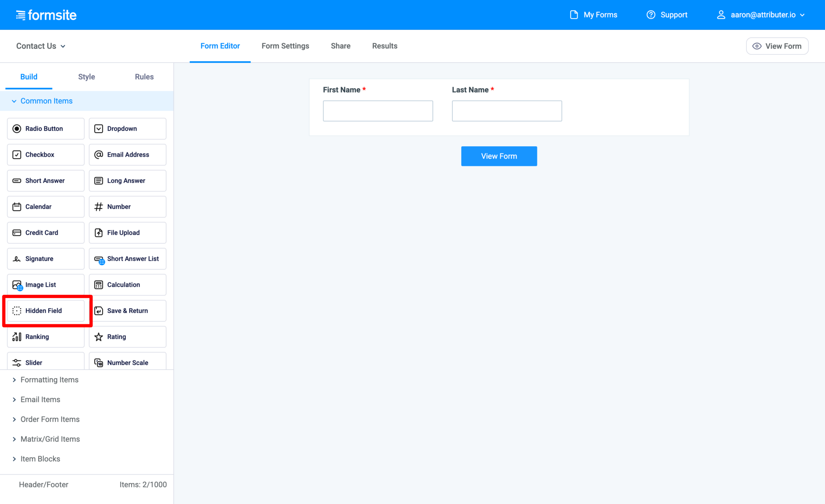The image size is (825, 504).
Task: Click the First Name input box
Action: (377, 111)
